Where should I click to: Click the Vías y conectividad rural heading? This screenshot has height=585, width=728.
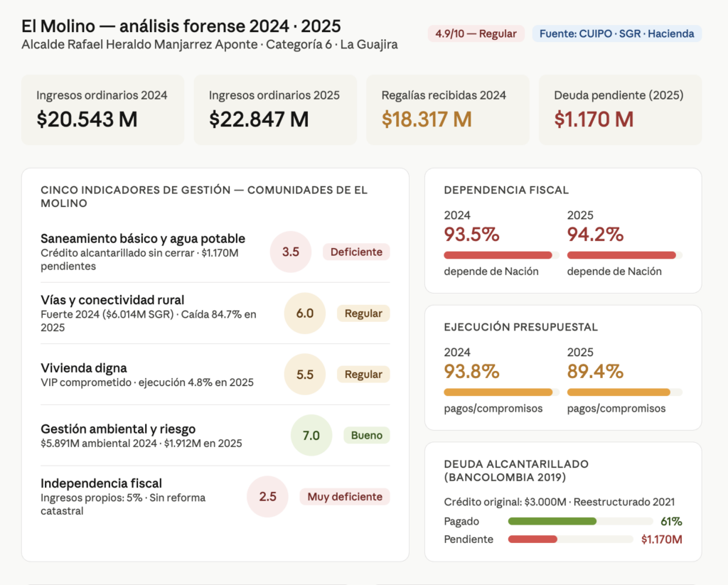pyautogui.click(x=112, y=300)
